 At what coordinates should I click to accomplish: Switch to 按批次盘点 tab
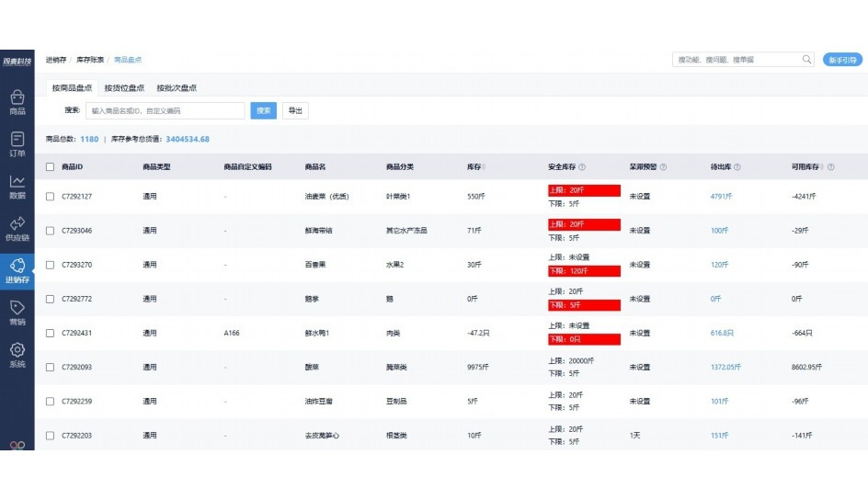pos(177,88)
